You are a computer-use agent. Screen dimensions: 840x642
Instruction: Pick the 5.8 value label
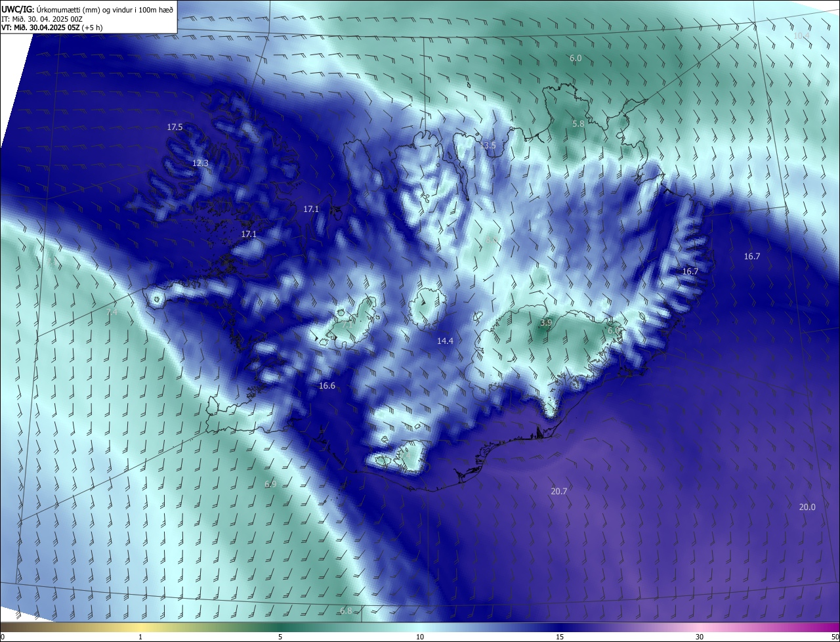click(x=578, y=124)
